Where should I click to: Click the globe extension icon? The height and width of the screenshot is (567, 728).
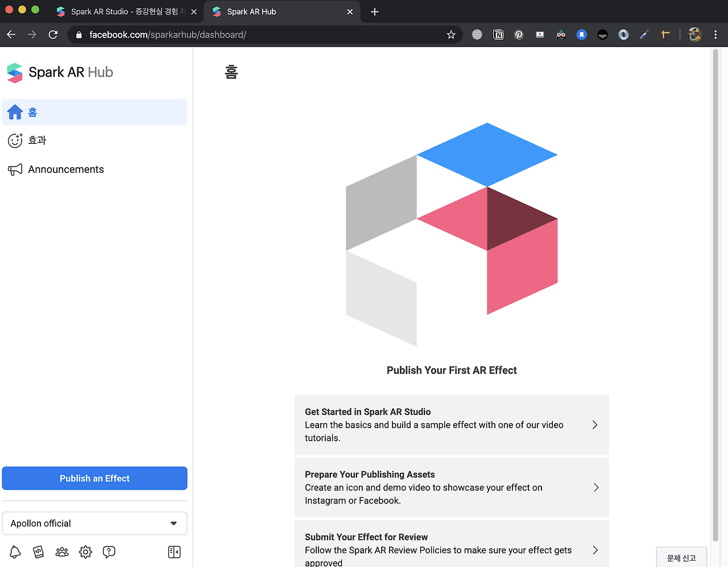(x=477, y=35)
